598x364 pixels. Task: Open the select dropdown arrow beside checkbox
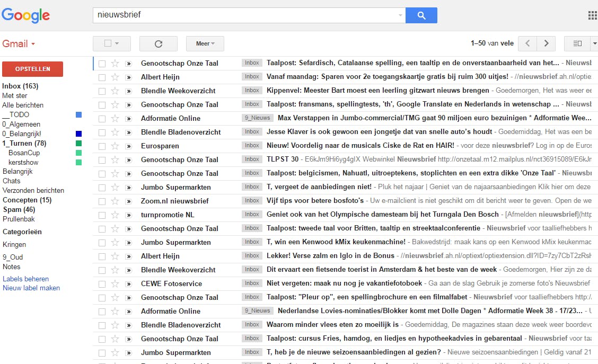pos(117,43)
